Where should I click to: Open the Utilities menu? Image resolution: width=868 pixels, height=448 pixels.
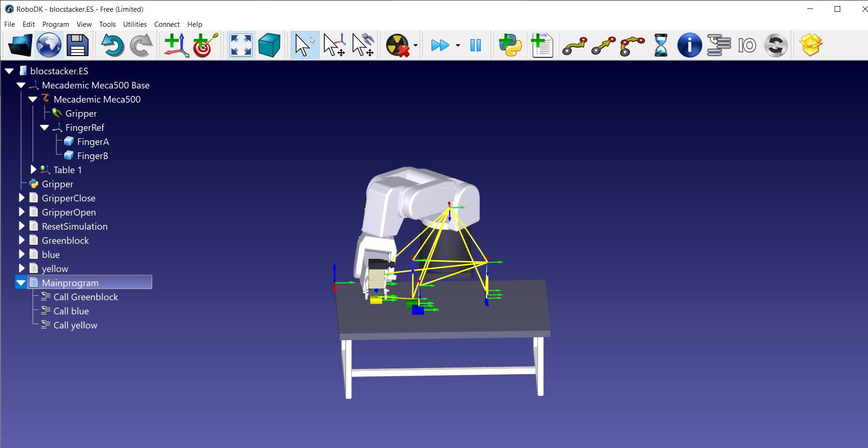135,24
